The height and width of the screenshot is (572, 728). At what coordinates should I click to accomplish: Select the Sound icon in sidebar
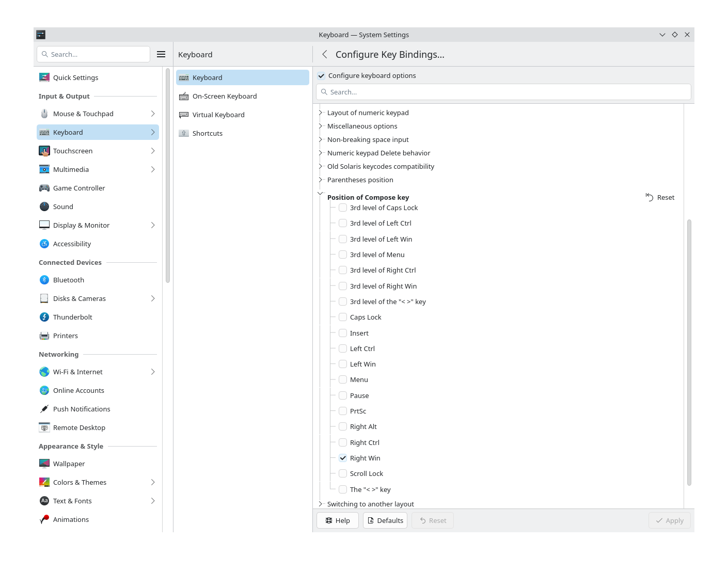[x=44, y=206]
